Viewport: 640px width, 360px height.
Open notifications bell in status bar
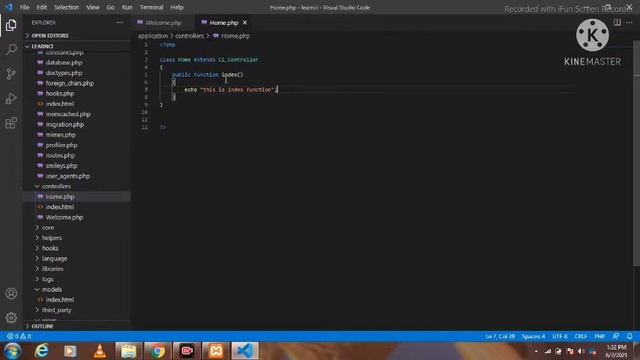click(x=629, y=336)
